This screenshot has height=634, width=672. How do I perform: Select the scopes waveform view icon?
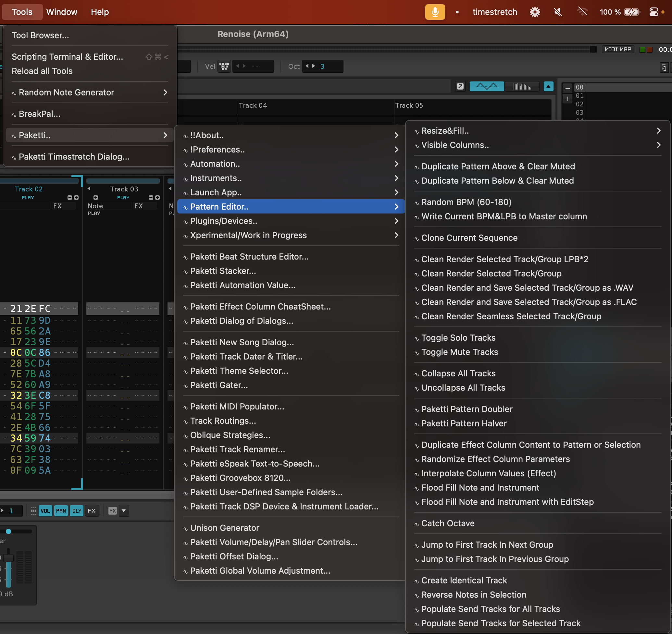pyautogui.click(x=486, y=87)
